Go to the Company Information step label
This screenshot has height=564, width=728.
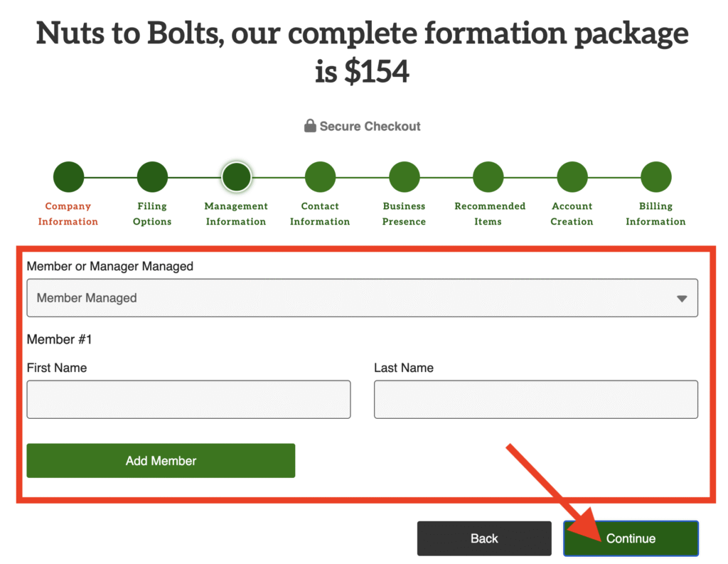pos(68,214)
